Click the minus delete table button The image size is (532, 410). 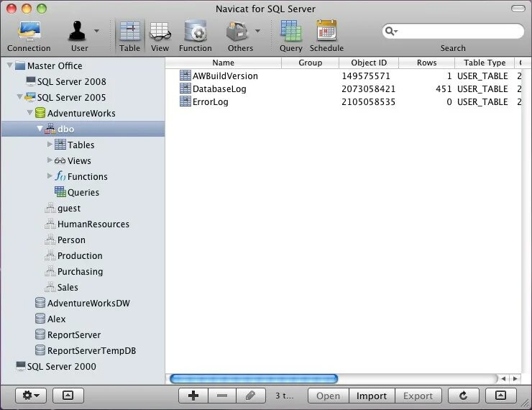(222, 396)
